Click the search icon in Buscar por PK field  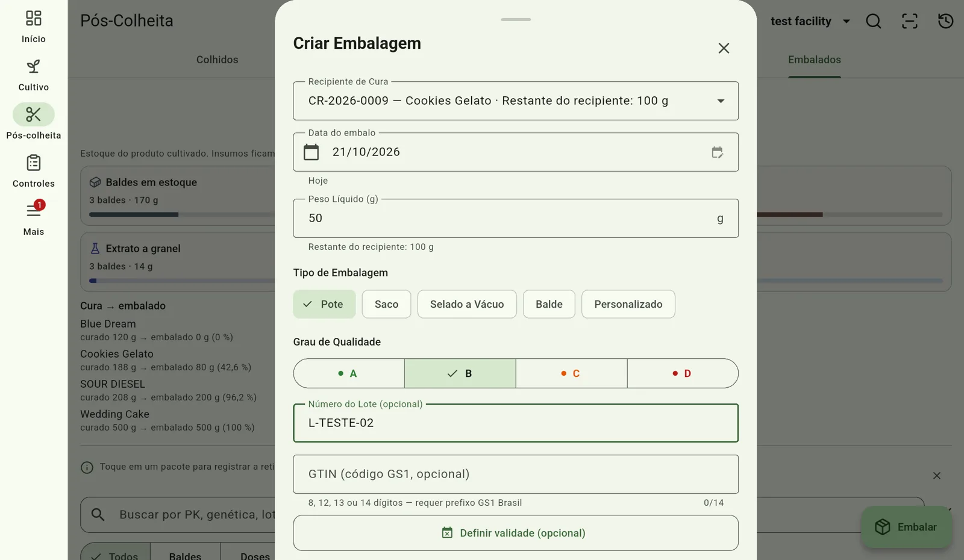[x=98, y=515]
